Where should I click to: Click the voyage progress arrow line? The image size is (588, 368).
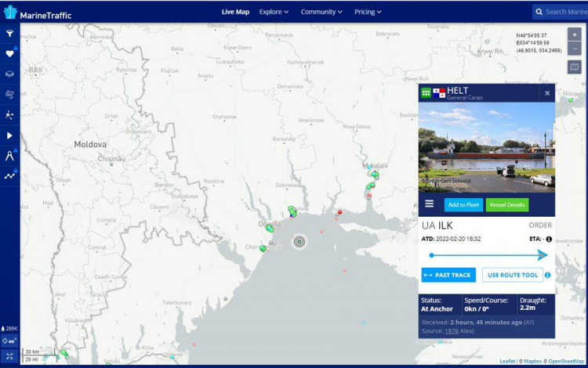pos(488,255)
